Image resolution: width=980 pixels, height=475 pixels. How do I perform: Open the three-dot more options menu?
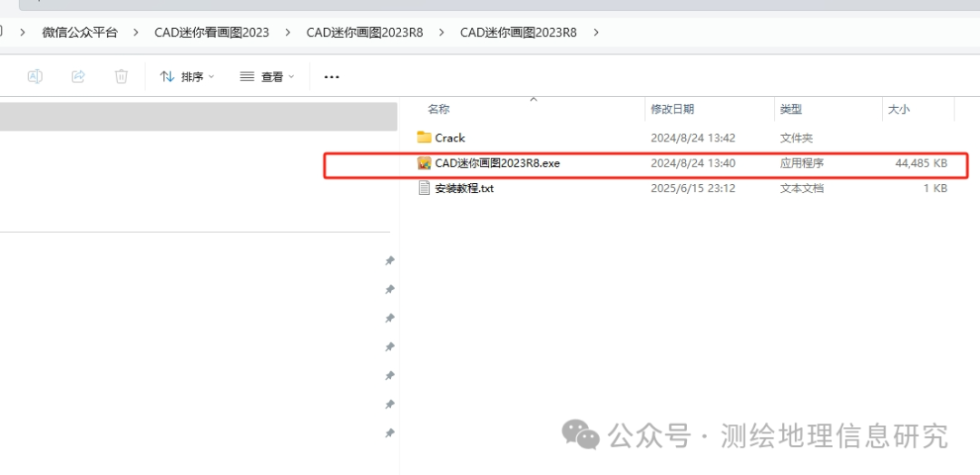pos(332,77)
